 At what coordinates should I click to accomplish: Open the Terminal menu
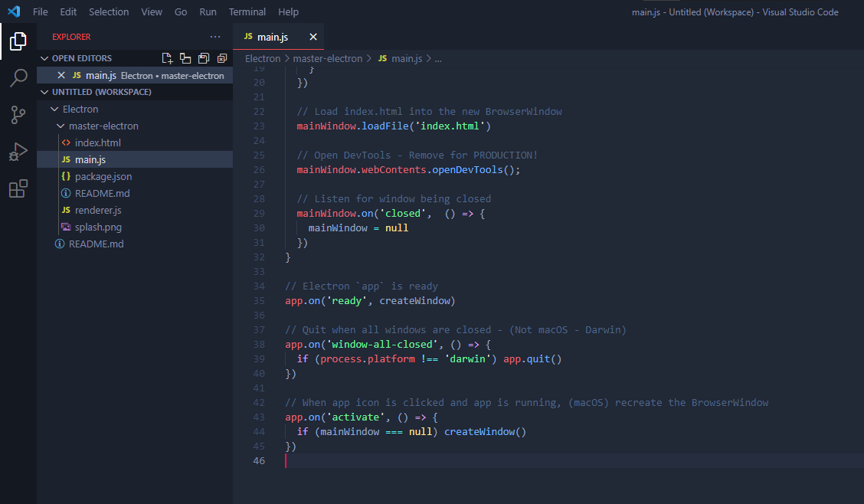(247, 11)
